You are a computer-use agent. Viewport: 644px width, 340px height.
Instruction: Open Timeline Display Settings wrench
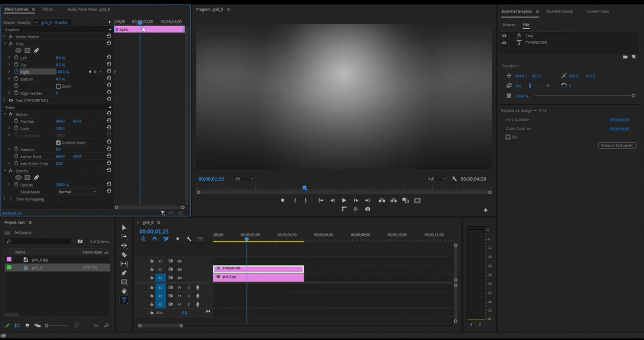[x=189, y=239]
